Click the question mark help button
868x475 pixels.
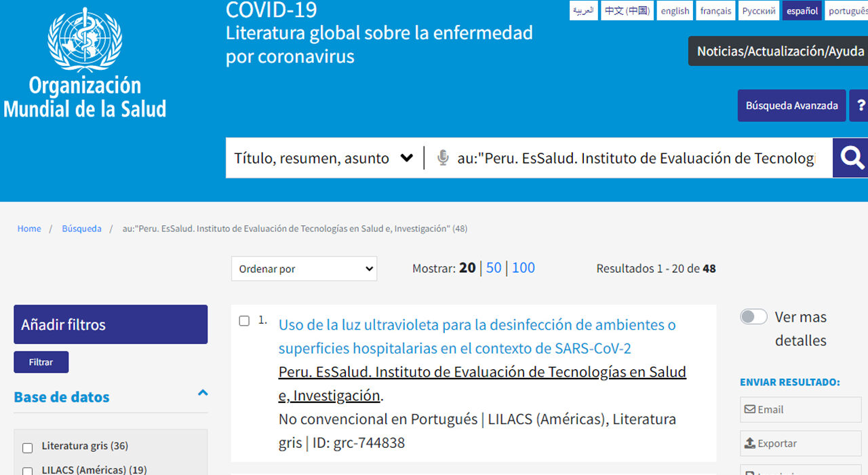[861, 106]
